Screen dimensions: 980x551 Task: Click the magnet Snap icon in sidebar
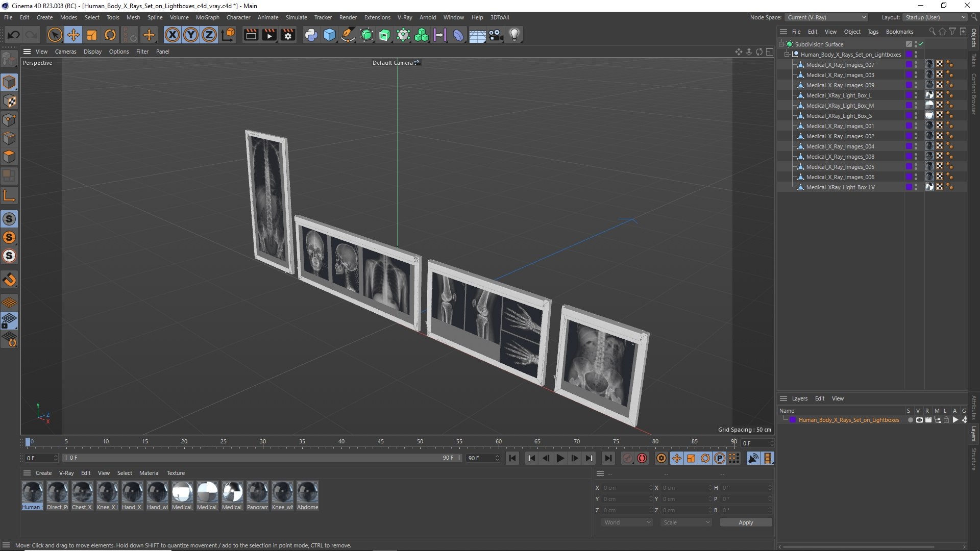coord(9,280)
